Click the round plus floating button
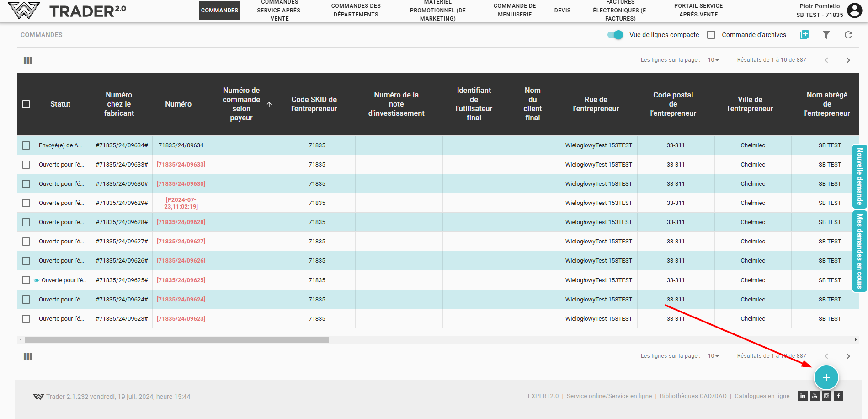Viewport: 868px width, 419px height. pos(826,377)
